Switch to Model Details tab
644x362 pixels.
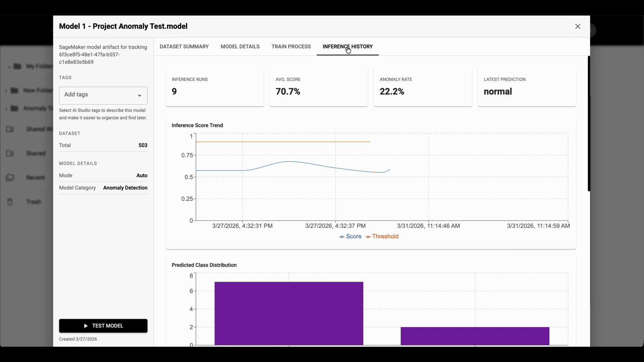tap(240, 47)
